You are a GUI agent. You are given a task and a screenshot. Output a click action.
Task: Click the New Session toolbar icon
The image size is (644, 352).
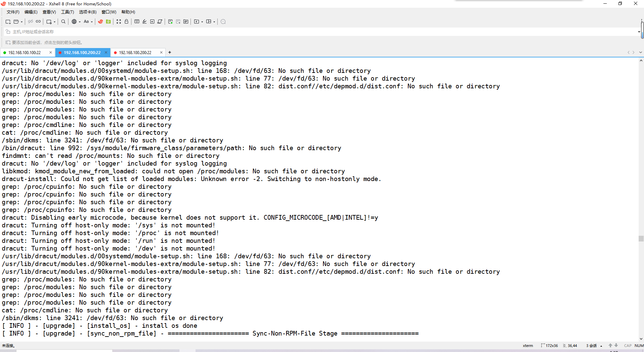[x=8, y=21]
